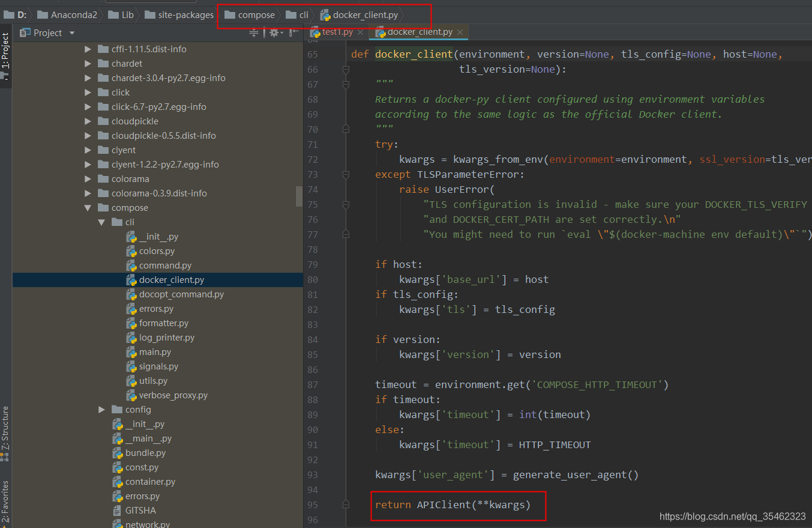Click the Anaconda2 breadcrumb
Viewport: 812px width, 528px height.
(x=67, y=15)
